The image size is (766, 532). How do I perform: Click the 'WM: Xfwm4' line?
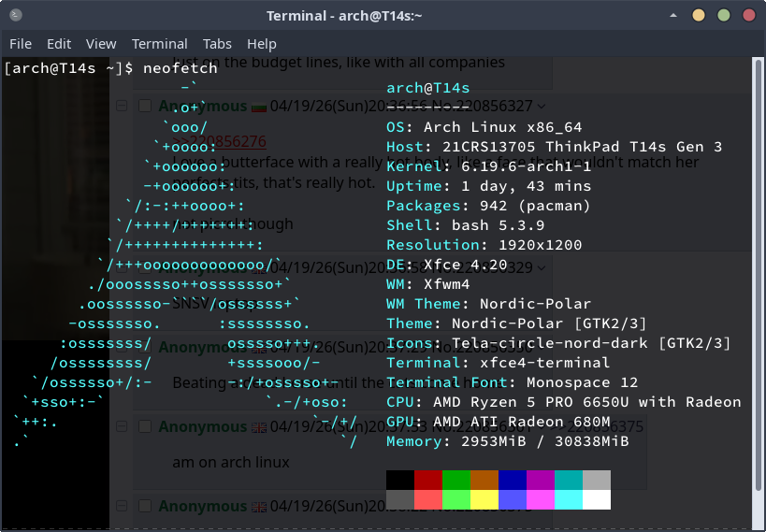click(428, 284)
